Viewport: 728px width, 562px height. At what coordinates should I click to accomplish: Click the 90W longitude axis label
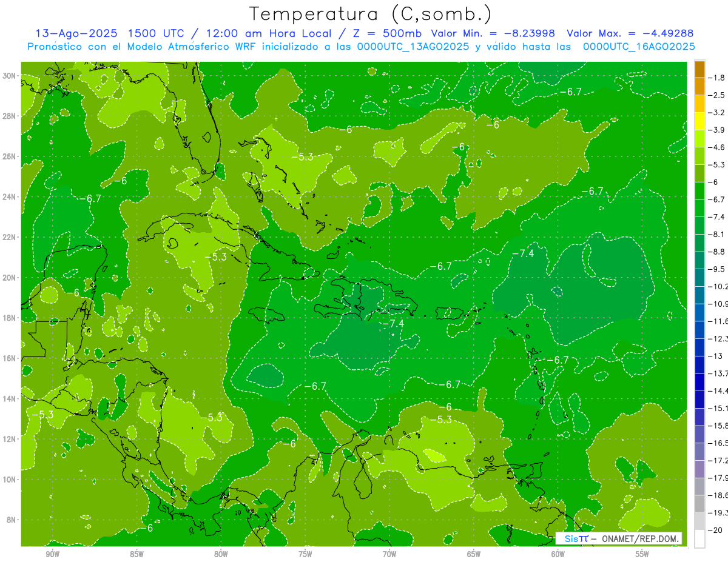coord(52,554)
